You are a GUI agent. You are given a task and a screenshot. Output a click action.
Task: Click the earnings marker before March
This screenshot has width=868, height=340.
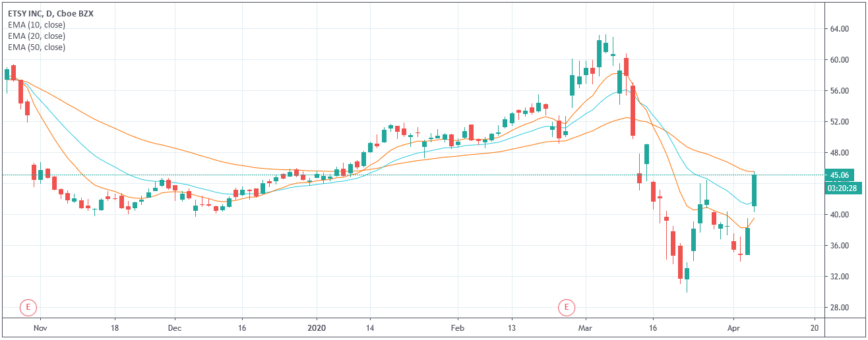point(566,306)
